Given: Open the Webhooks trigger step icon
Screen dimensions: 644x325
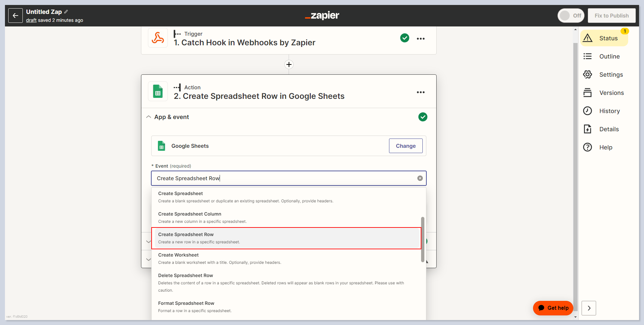Looking at the screenshot, I should [x=158, y=38].
